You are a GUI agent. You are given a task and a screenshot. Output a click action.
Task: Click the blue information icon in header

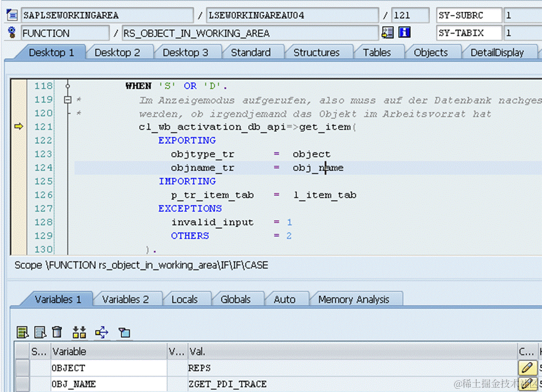coord(404,33)
